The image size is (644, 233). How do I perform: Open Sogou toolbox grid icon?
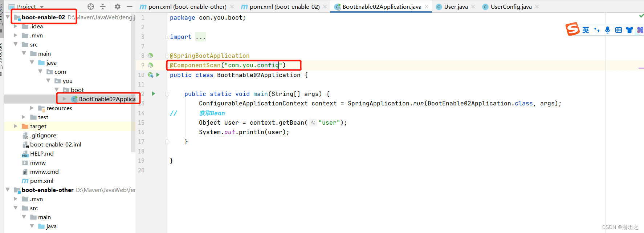[640, 30]
